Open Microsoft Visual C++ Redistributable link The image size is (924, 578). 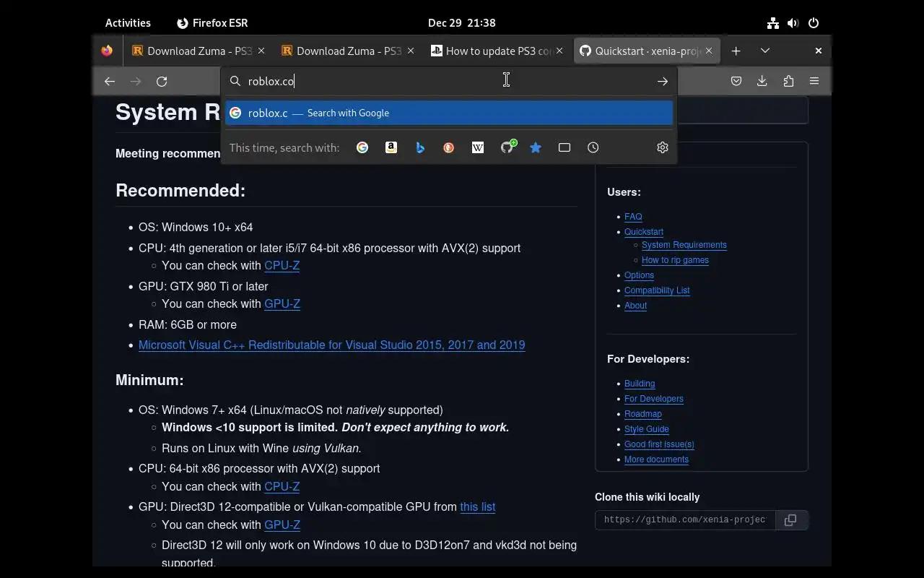click(332, 345)
